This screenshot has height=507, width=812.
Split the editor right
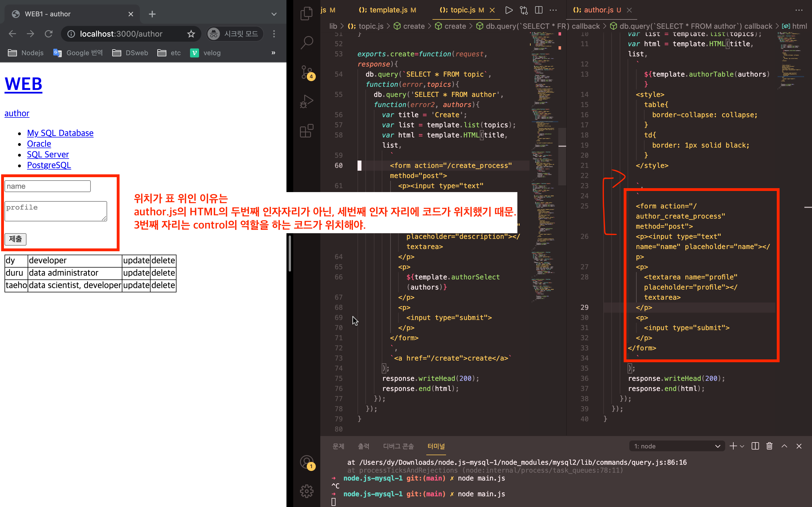click(x=539, y=10)
